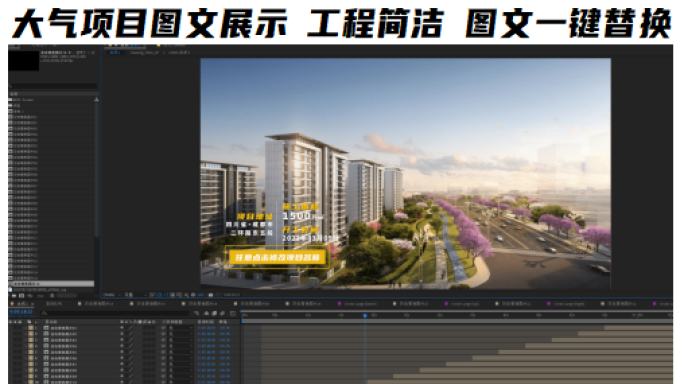
Task: Toggle shy switch on layer 1
Action: click(x=122, y=328)
